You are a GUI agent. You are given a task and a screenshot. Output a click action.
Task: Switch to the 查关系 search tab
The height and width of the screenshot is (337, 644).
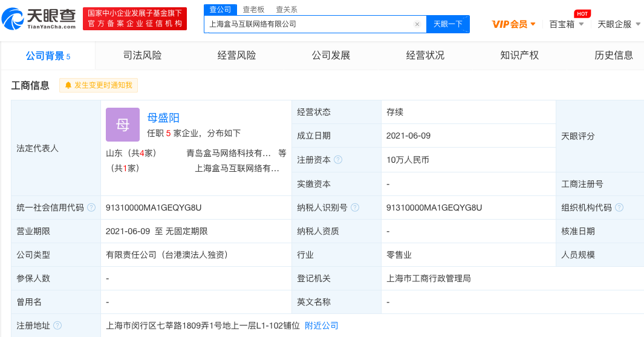click(x=287, y=10)
